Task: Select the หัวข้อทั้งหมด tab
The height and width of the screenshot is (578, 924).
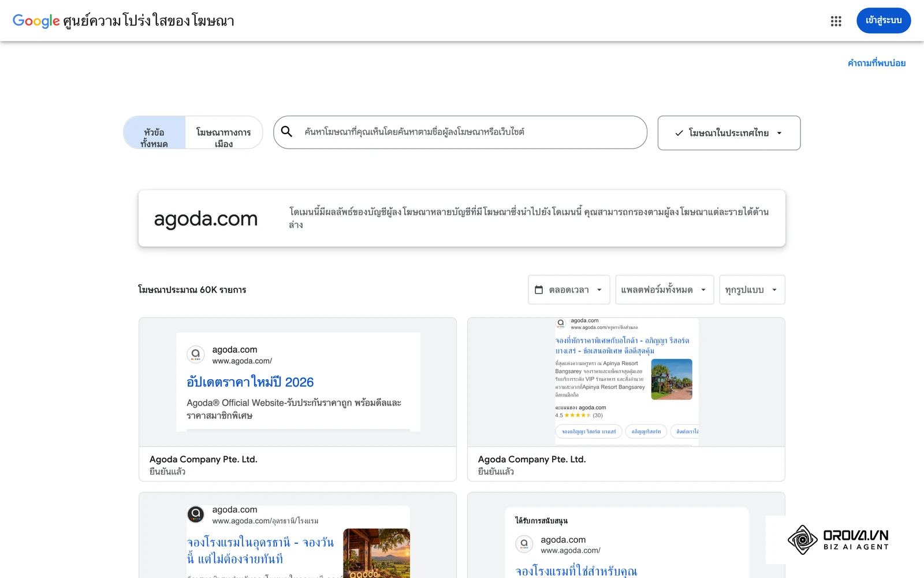Action: point(154,132)
